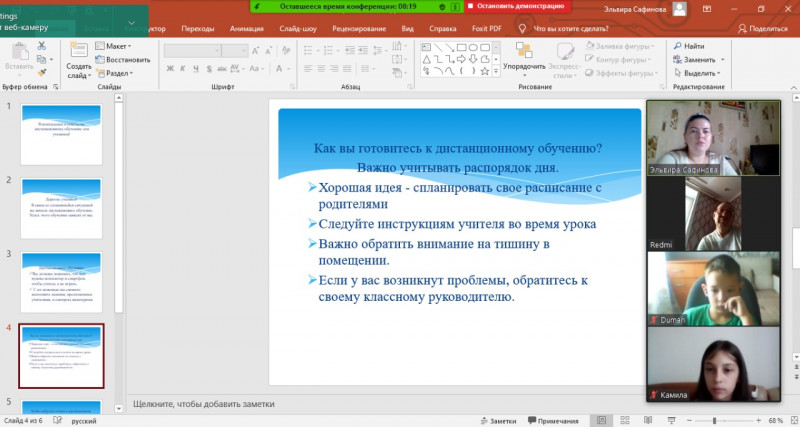Toggle the Заметки notes pane

click(498, 420)
